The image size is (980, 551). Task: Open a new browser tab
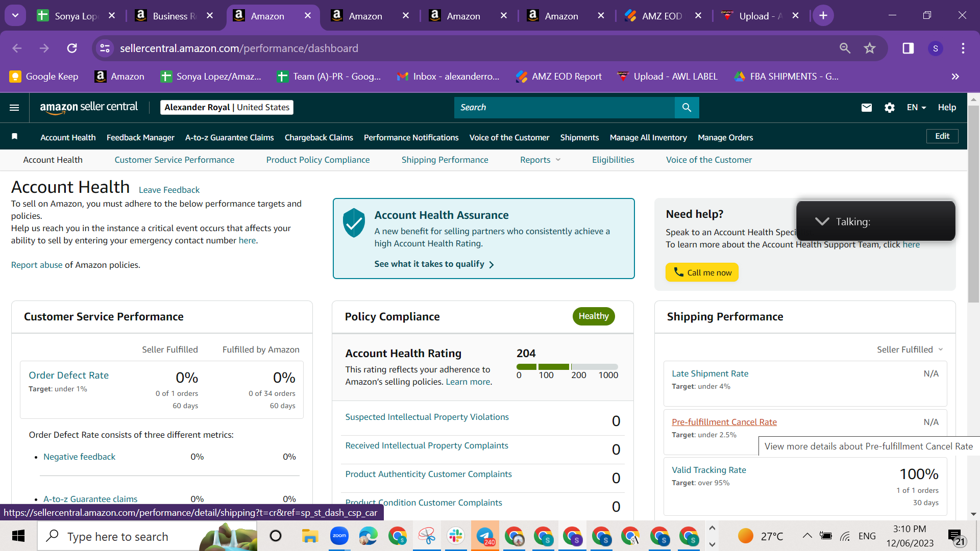tap(823, 16)
